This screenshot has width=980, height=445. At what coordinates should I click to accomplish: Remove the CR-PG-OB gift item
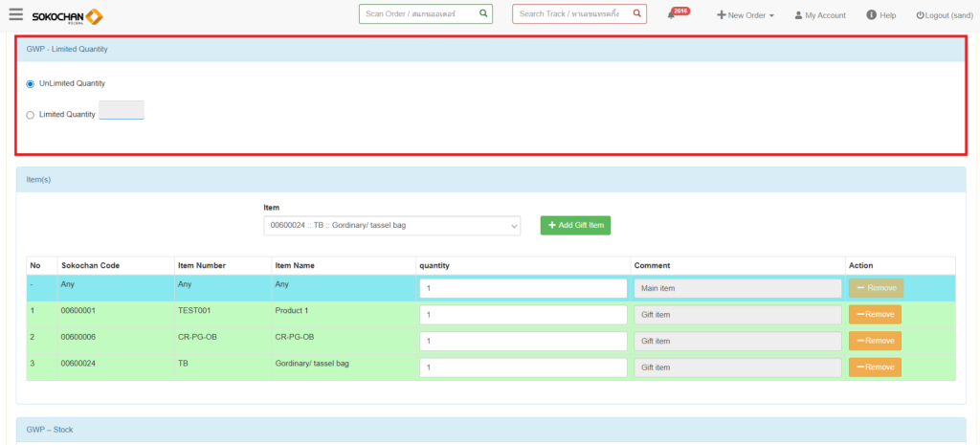[x=875, y=341]
